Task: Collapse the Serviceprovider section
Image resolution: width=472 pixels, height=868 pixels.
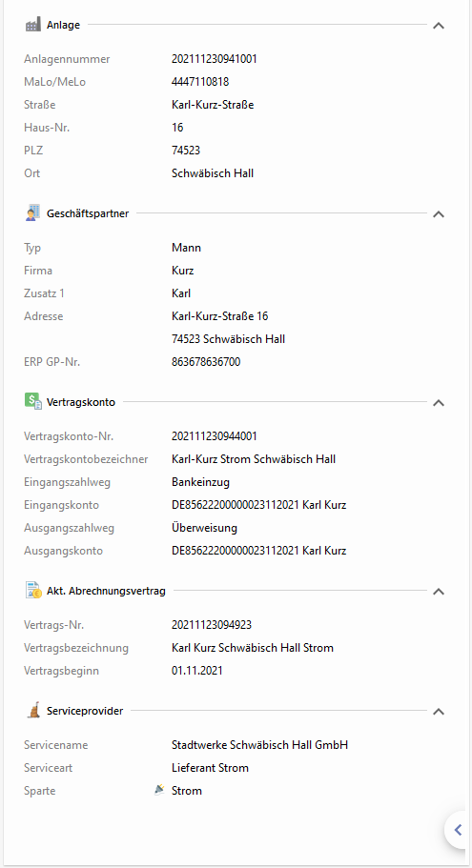Action: coord(439,712)
